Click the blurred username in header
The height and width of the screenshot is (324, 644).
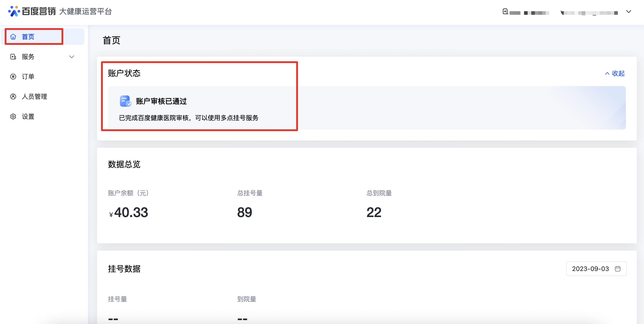point(590,12)
